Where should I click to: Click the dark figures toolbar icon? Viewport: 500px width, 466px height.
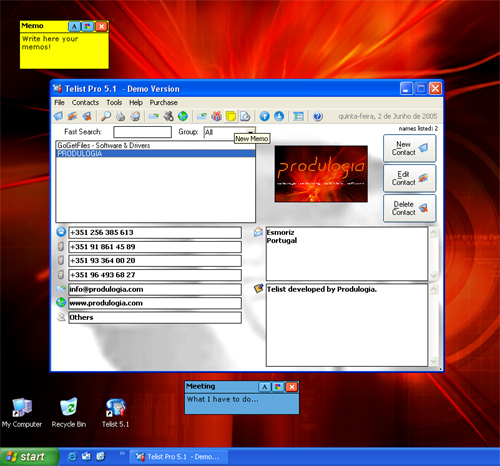[168, 116]
